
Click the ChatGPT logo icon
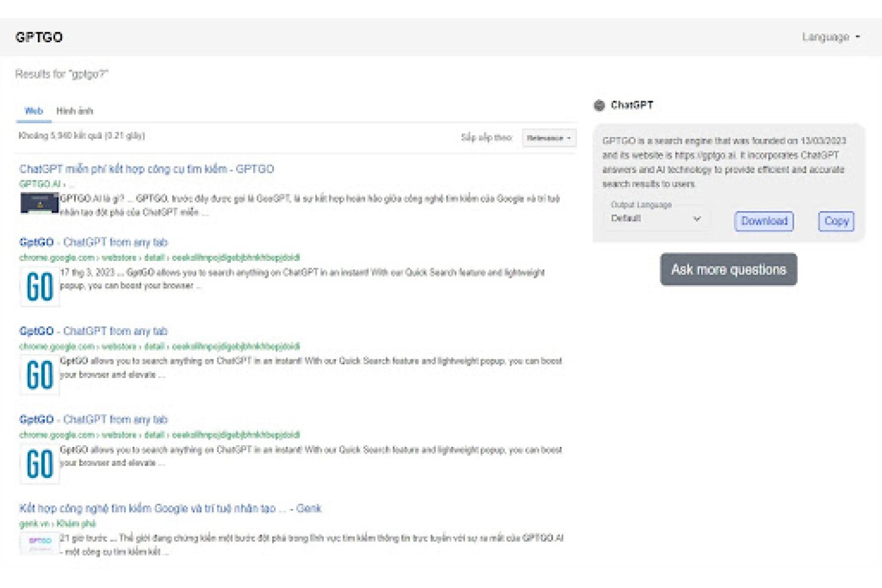(599, 105)
